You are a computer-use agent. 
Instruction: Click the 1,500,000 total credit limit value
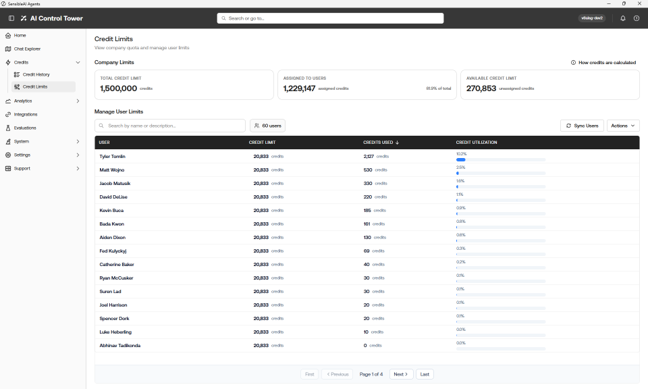pyautogui.click(x=118, y=88)
